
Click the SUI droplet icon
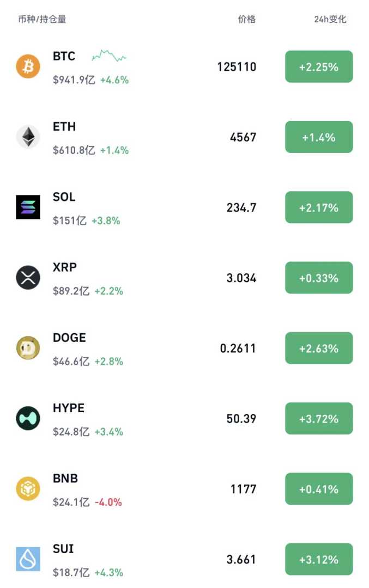28,559
